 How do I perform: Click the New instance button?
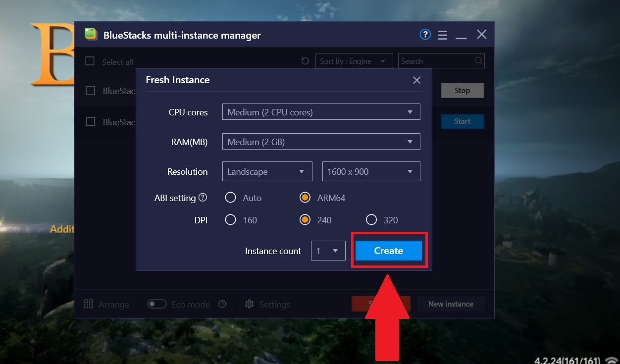coord(451,304)
